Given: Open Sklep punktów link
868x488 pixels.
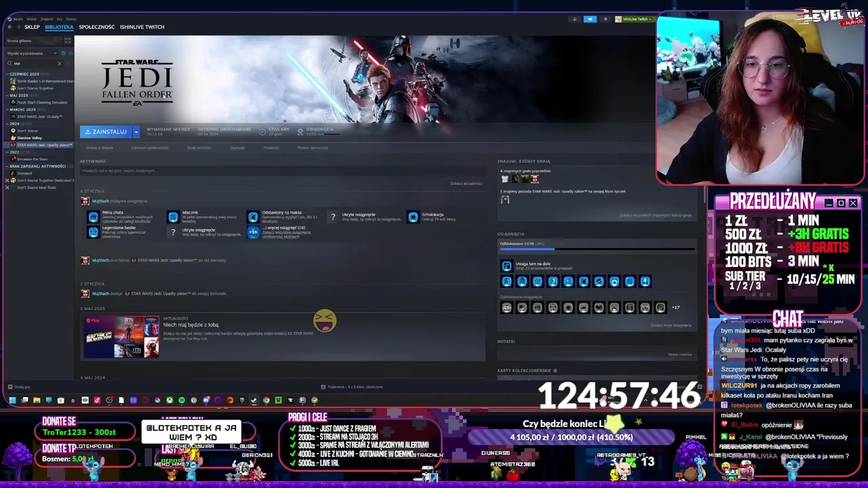Looking at the screenshot, I should (x=199, y=148).
